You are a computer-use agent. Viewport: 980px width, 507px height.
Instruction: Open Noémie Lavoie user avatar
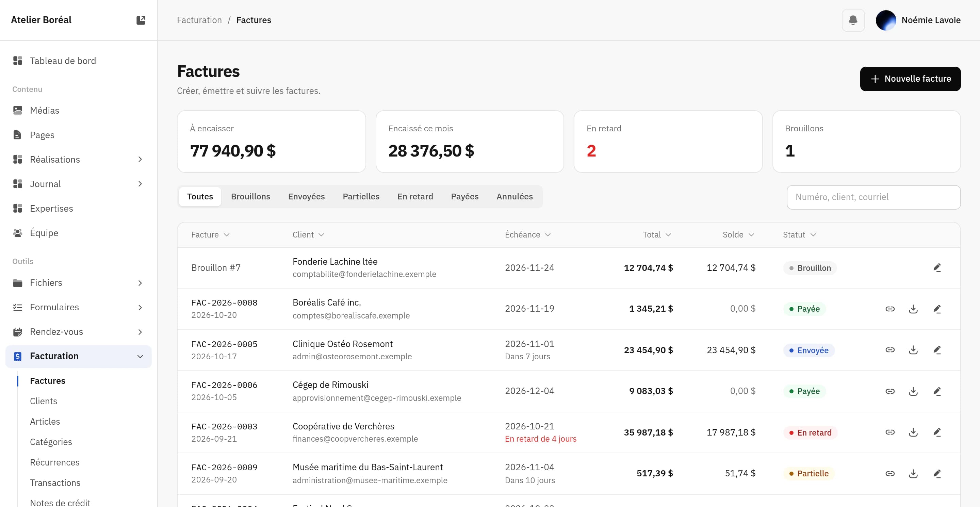tap(886, 20)
